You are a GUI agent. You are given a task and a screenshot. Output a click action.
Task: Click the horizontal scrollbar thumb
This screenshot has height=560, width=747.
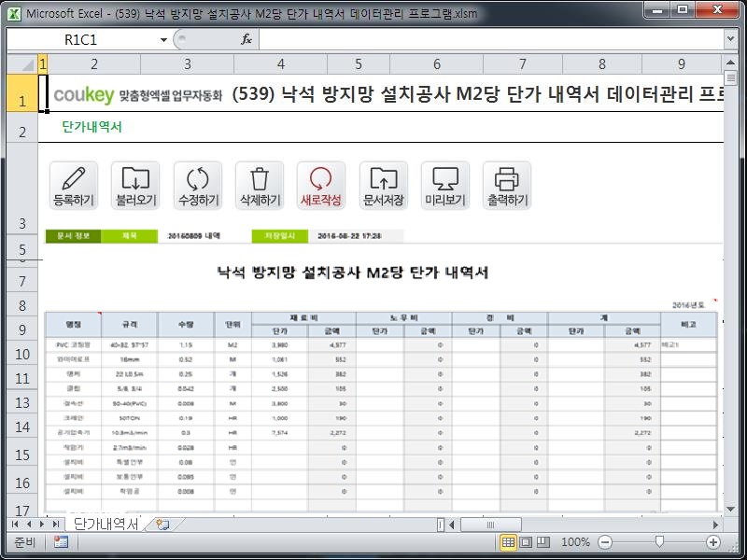[490, 525]
